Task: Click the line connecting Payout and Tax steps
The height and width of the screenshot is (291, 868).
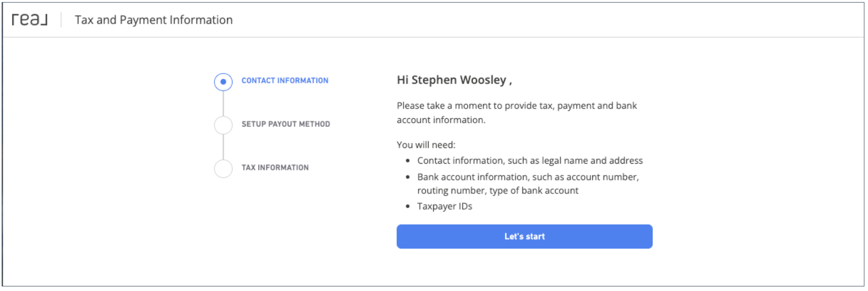Action: [223, 147]
